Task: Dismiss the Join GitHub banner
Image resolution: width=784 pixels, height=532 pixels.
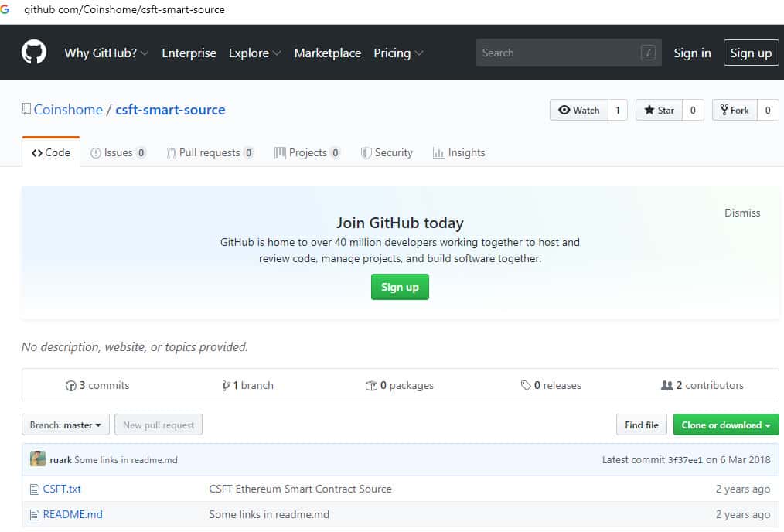Action: (741, 213)
